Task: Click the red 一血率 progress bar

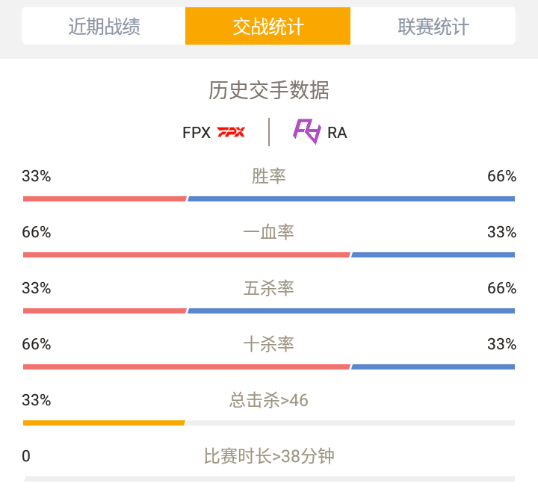Action: [x=186, y=255]
